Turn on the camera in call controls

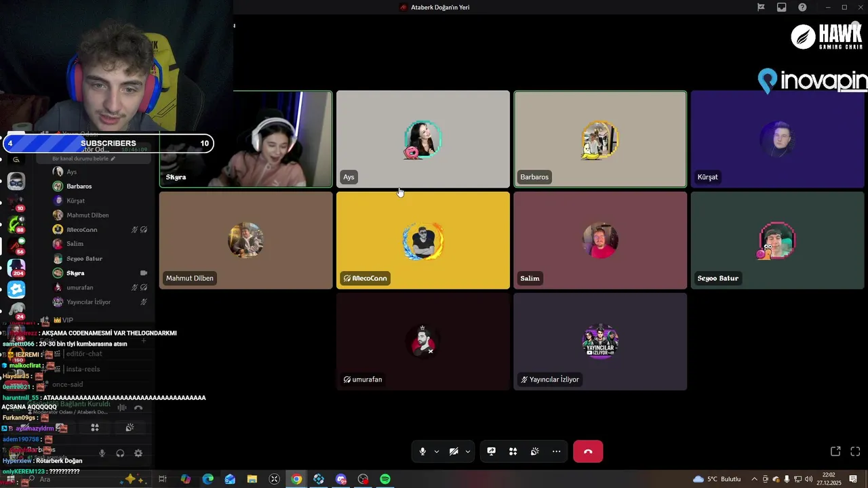tap(454, 451)
